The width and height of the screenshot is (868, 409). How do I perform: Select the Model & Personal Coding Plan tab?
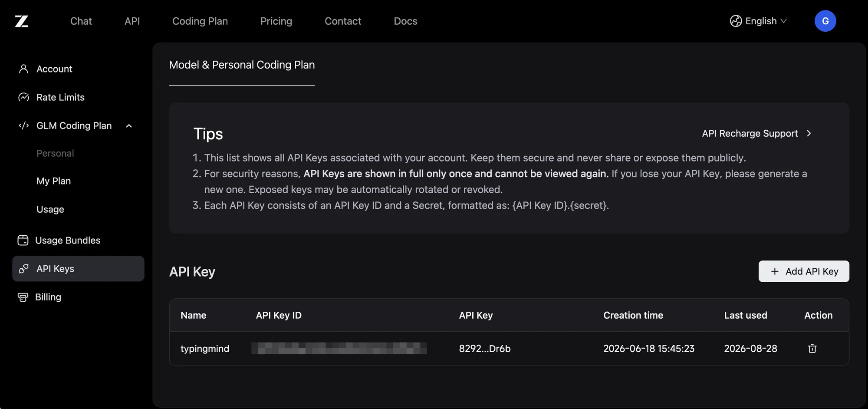click(242, 65)
